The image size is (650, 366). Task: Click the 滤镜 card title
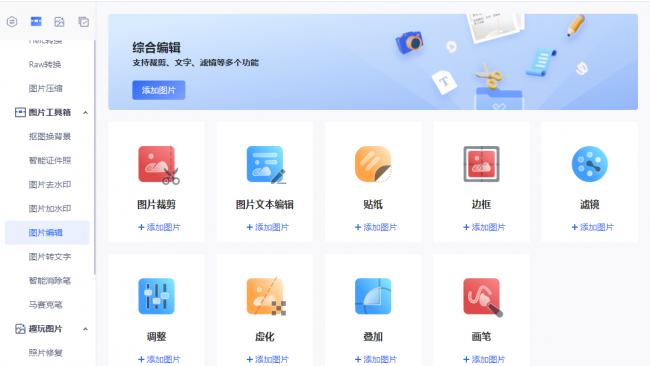click(x=589, y=204)
